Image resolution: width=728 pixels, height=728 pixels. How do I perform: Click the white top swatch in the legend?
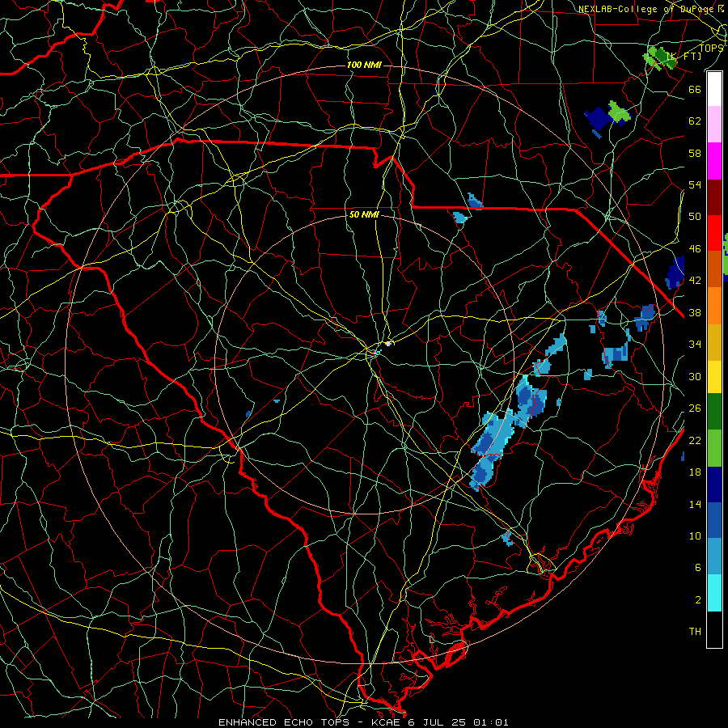(x=714, y=89)
